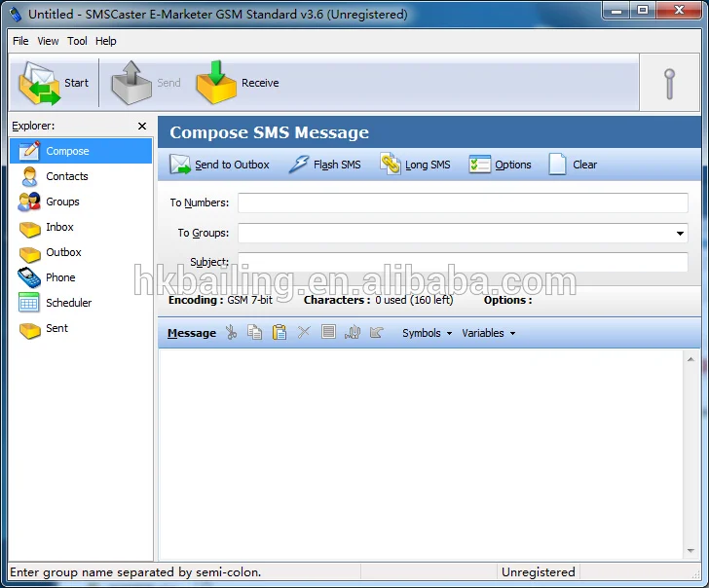Expand the Variables dropdown

point(488,333)
